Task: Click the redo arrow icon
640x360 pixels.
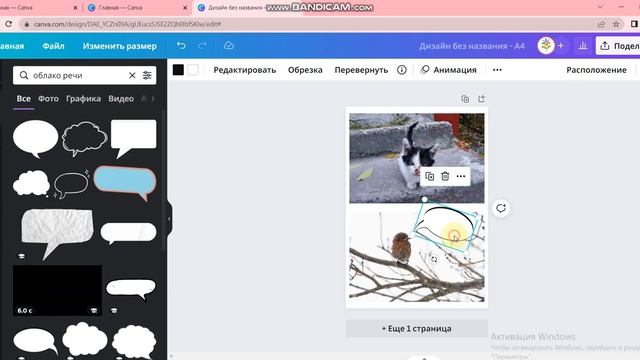Action: tap(203, 45)
